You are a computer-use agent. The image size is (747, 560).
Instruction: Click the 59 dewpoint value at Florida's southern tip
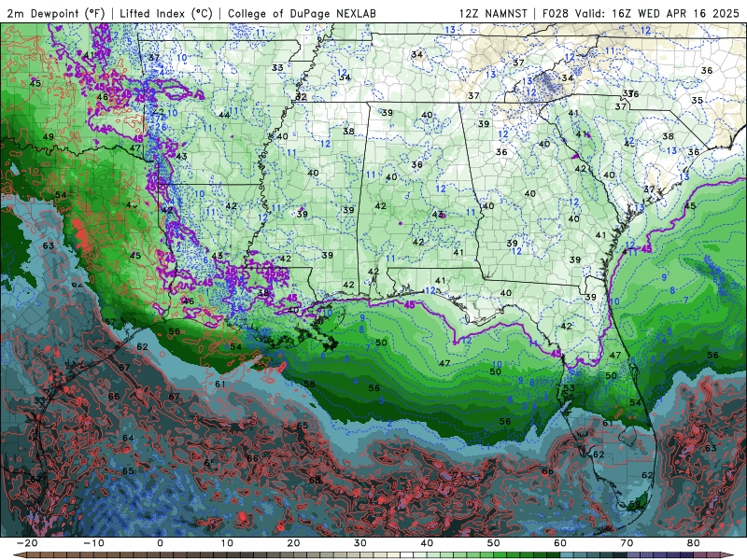tap(635, 504)
